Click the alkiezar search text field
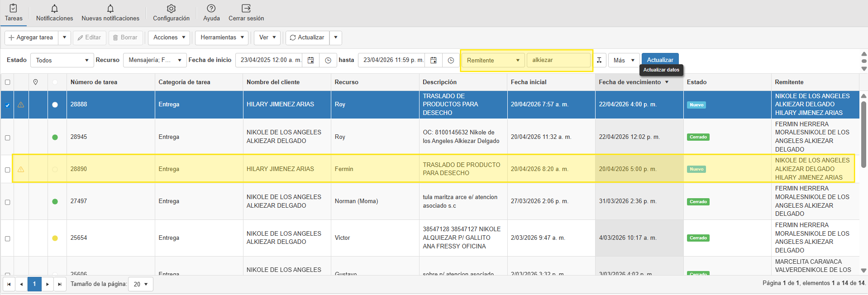This screenshot has width=868, height=295. pyautogui.click(x=558, y=60)
